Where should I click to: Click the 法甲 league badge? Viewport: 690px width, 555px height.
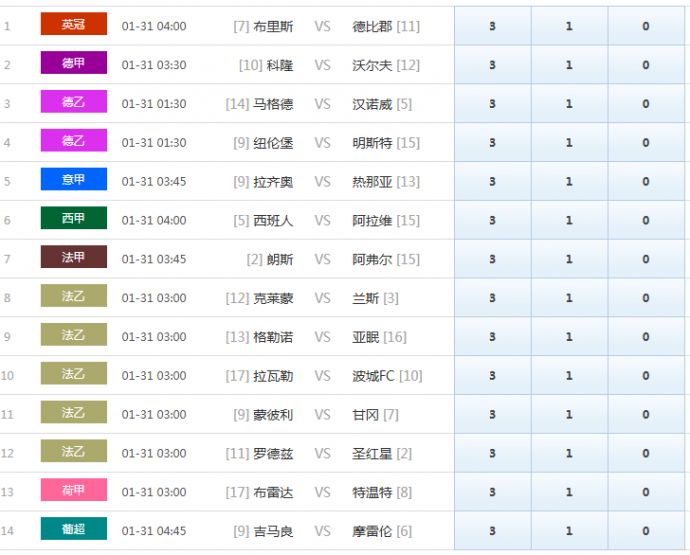click(73, 258)
